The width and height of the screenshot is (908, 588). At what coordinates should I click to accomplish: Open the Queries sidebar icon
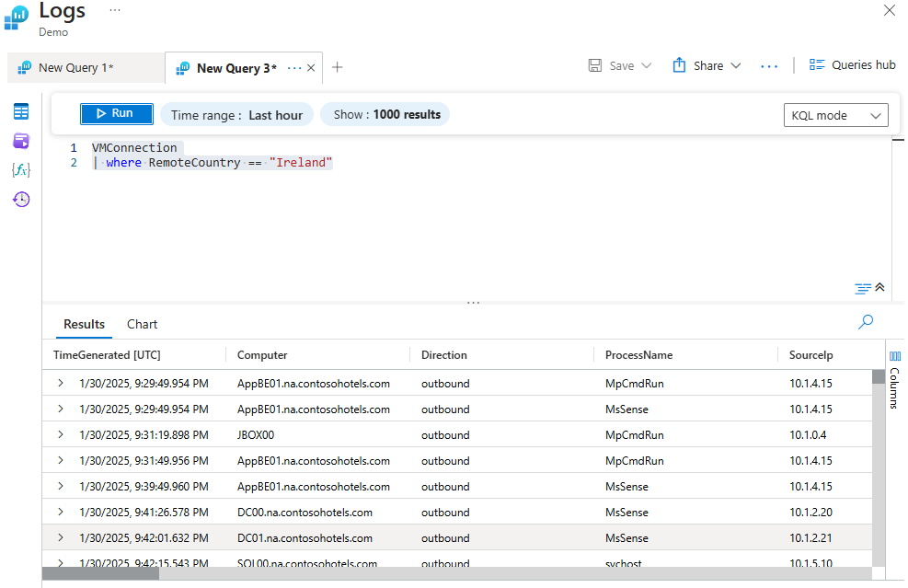(21, 141)
